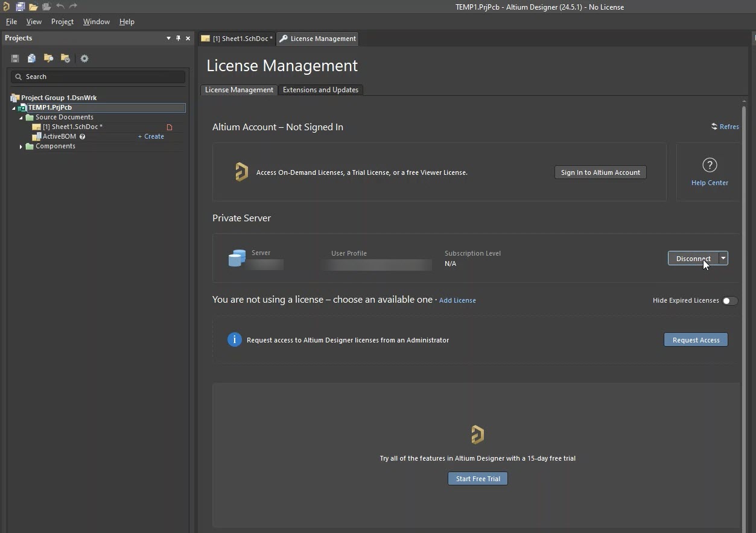Open the View menu
The width and height of the screenshot is (756, 533).
tap(34, 22)
